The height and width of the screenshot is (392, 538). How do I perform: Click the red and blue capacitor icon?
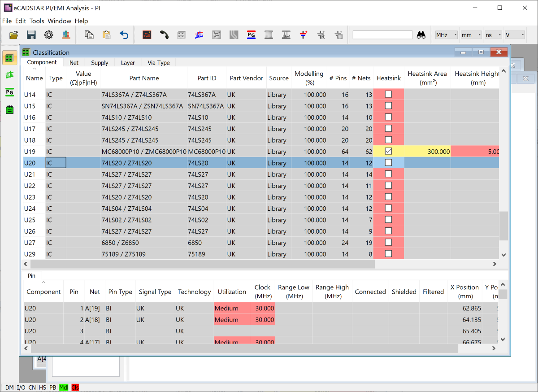[x=304, y=35]
